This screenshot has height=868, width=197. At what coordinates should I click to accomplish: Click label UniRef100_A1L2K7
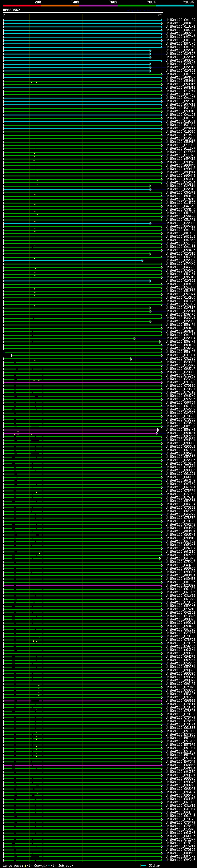point(180,149)
